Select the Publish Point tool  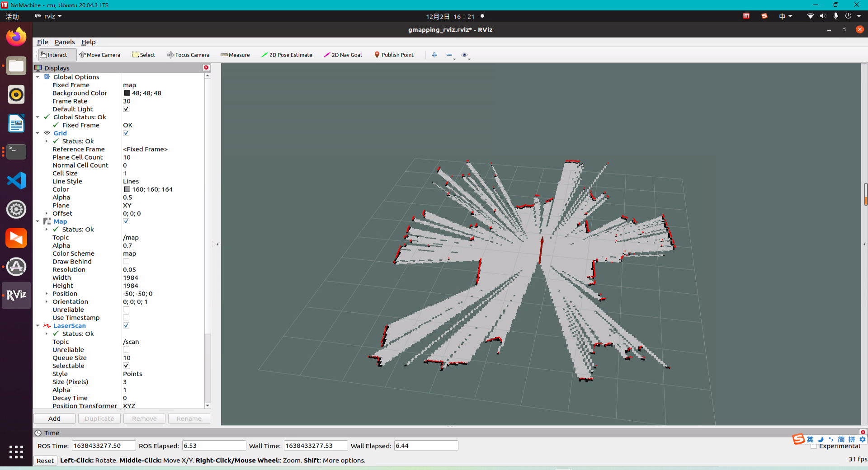tap(394, 55)
